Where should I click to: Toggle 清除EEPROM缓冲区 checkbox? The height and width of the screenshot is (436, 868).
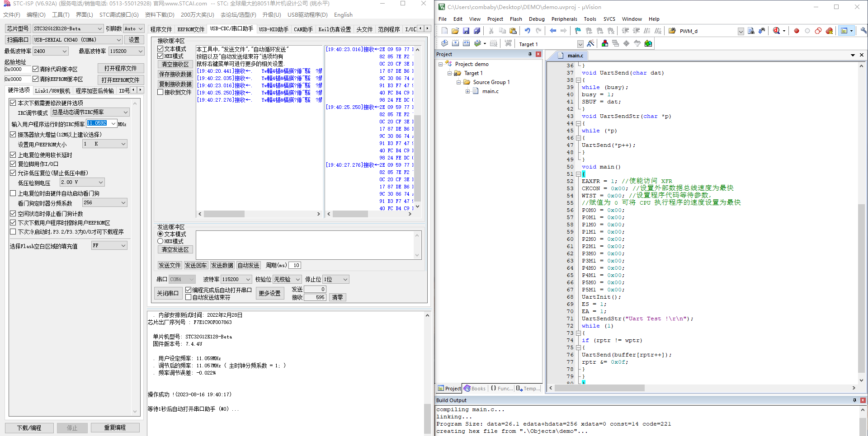click(35, 79)
